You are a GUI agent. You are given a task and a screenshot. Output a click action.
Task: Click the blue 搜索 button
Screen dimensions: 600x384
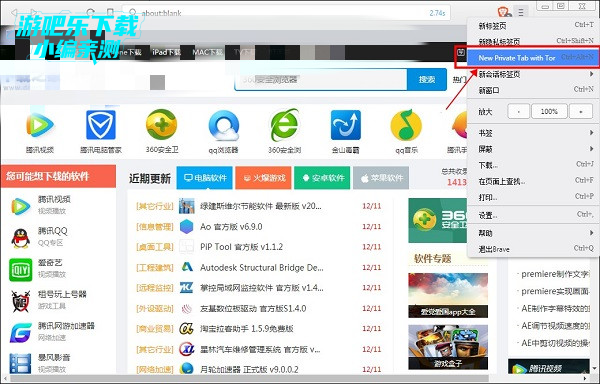[x=427, y=79]
